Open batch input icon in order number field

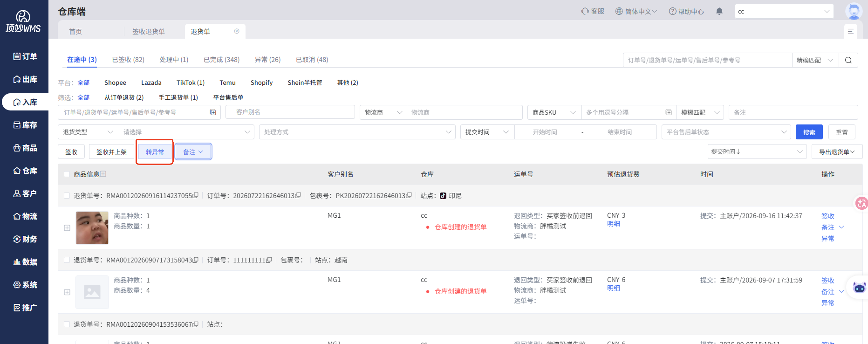pyautogui.click(x=213, y=112)
